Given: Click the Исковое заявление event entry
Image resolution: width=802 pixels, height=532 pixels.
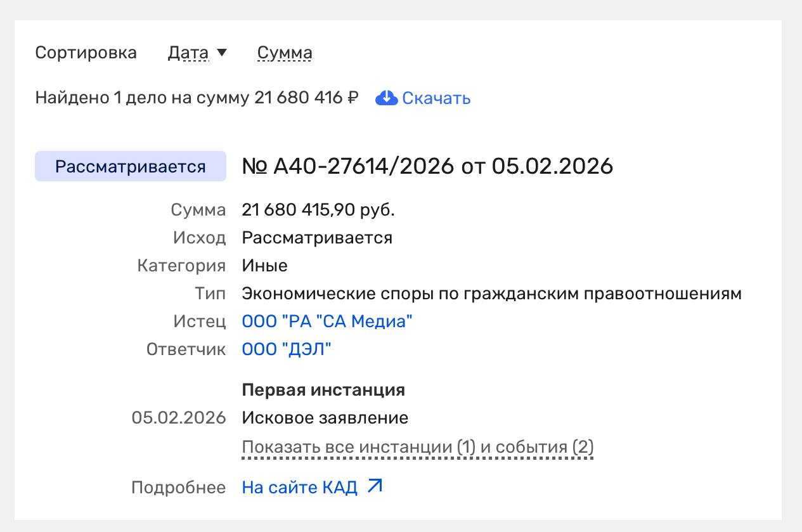Looking at the screenshot, I should [x=325, y=418].
